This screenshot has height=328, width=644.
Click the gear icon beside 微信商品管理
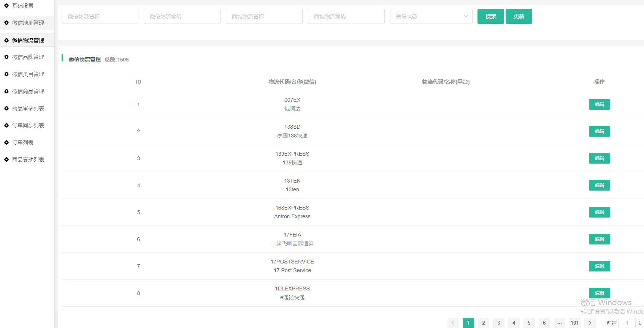pyautogui.click(x=6, y=91)
